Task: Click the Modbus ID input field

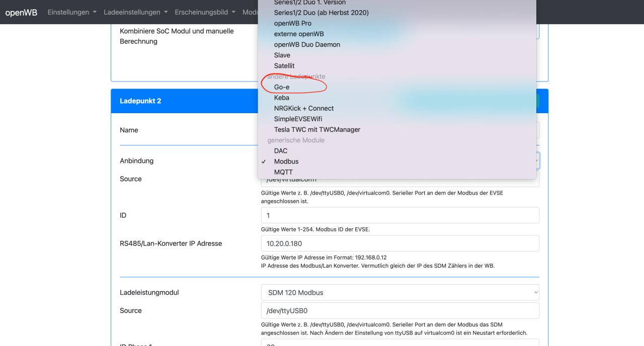Action: pos(400,215)
